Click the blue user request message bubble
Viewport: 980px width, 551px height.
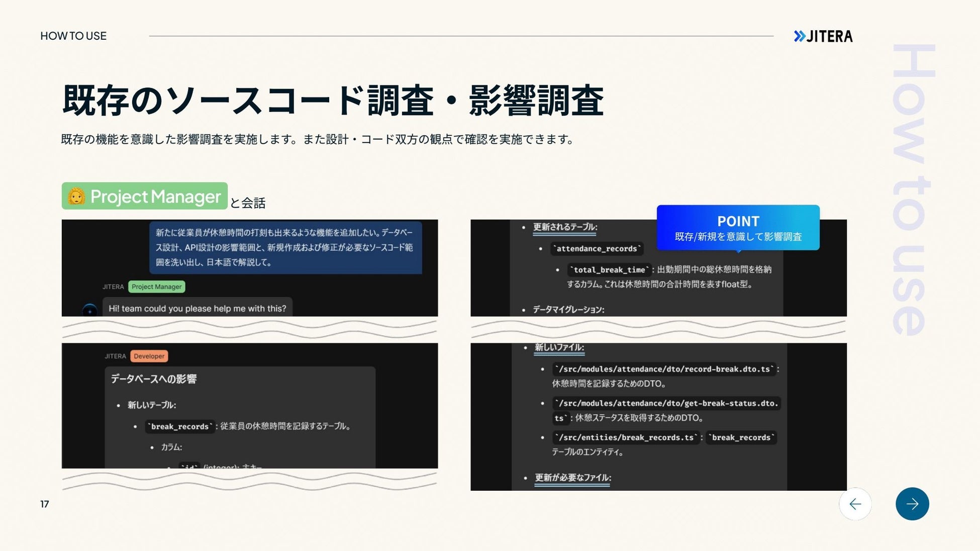285,248
